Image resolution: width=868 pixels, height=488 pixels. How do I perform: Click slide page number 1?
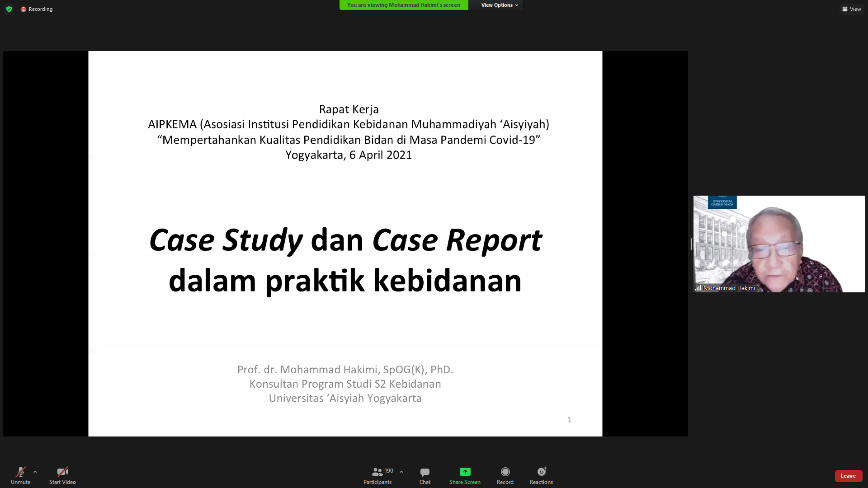tap(570, 420)
